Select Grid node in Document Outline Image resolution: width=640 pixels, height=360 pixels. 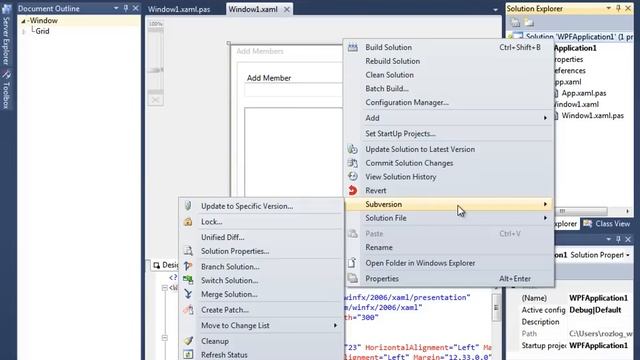(42, 31)
